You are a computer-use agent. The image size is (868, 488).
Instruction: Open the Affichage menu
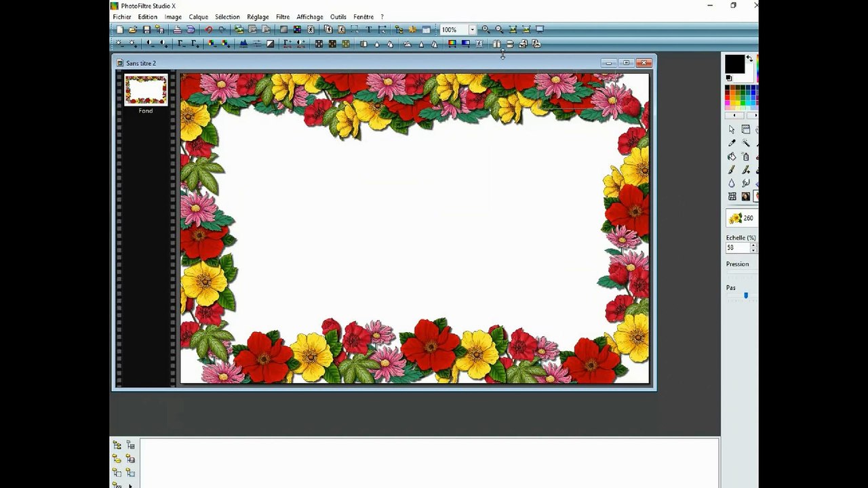coord(310,17)
